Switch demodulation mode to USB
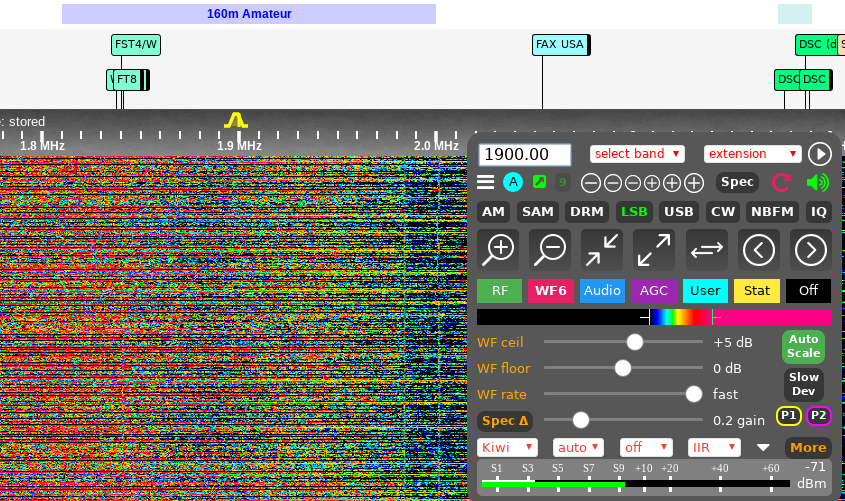The height and width of the screenshot is (501, 845). pos(679,212)
